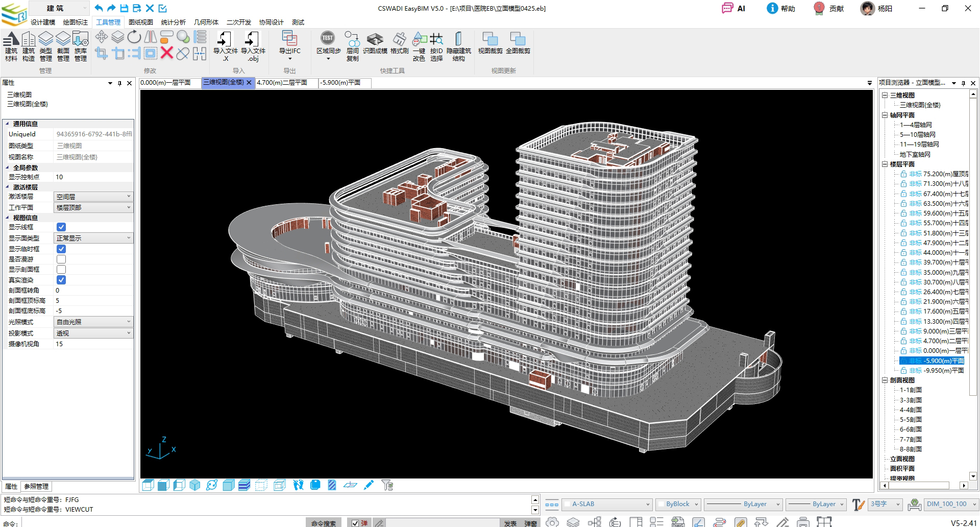Click the red X delete icon

pos(166,53)
